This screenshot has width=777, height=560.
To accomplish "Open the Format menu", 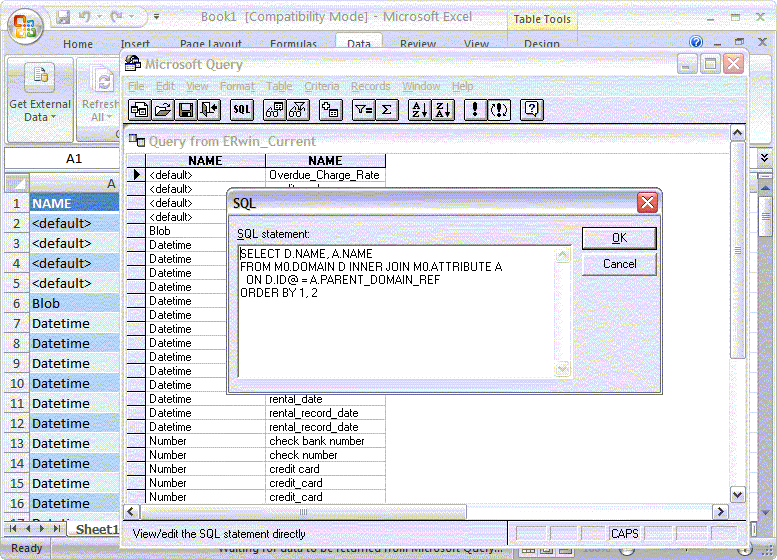I will (x=237, y=86).
